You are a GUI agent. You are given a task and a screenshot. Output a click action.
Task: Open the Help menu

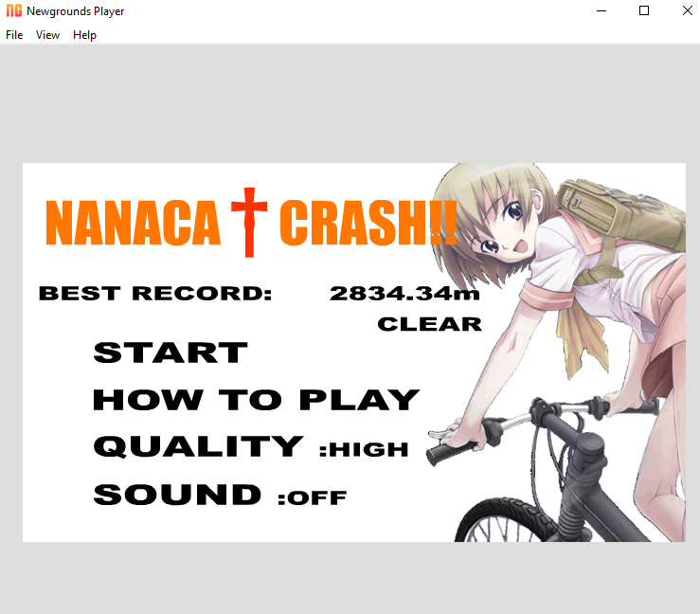84,35
